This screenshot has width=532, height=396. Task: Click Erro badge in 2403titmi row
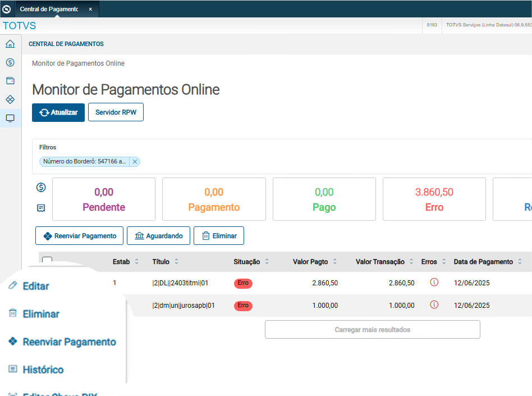click(x=243, y=283)
